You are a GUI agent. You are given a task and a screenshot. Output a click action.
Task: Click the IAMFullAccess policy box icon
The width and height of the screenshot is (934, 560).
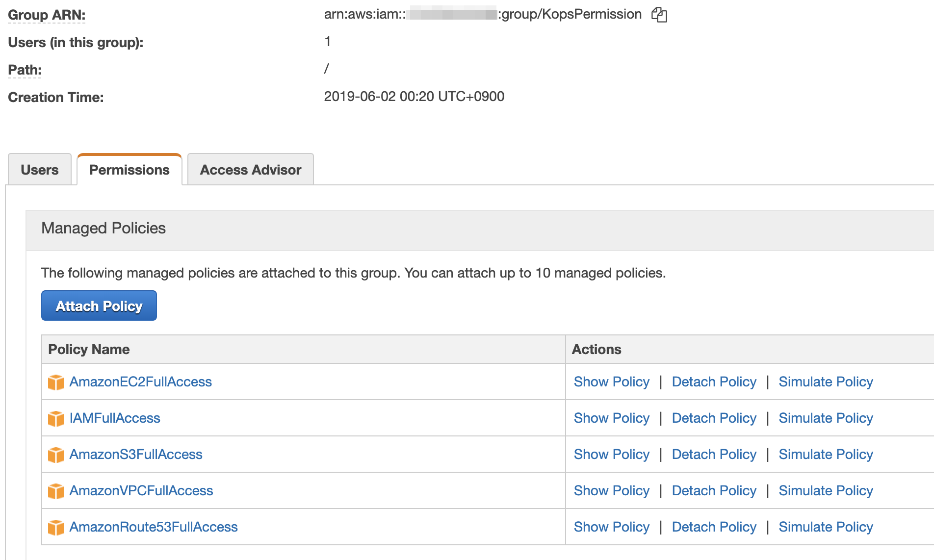click(56, 418)
